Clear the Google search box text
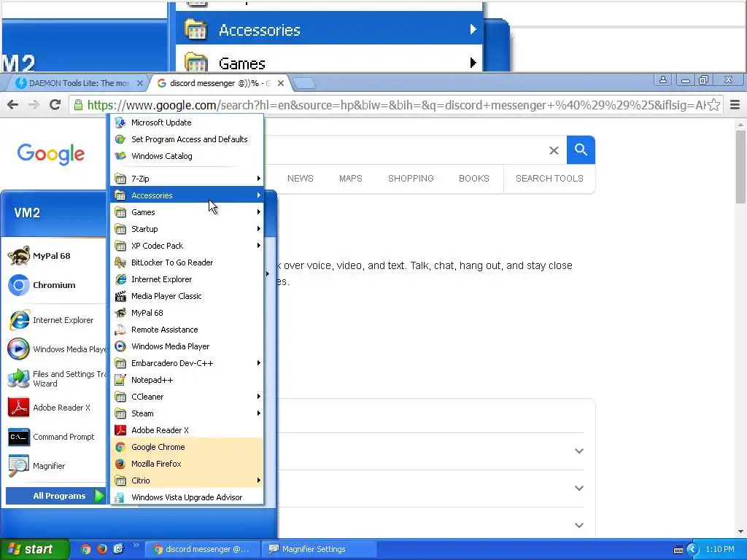This screenshot has height=560, width=747. (x=554, y=150)
